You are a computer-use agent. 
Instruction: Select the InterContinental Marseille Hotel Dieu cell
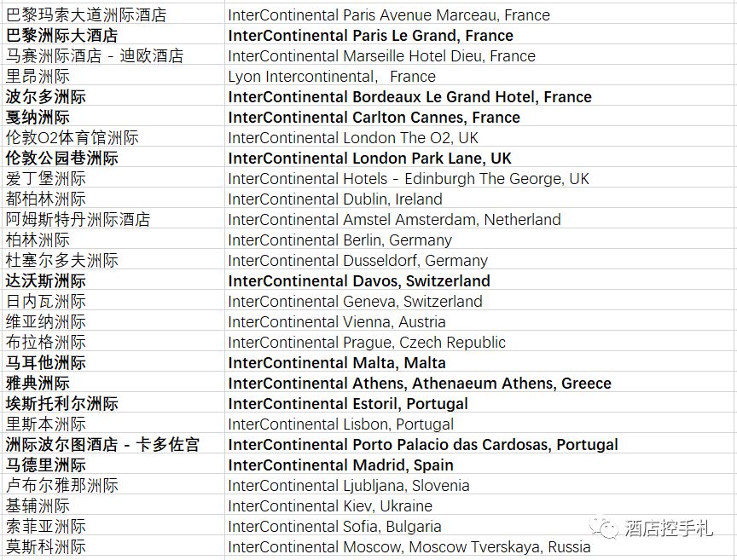click(x=381, y=56)
